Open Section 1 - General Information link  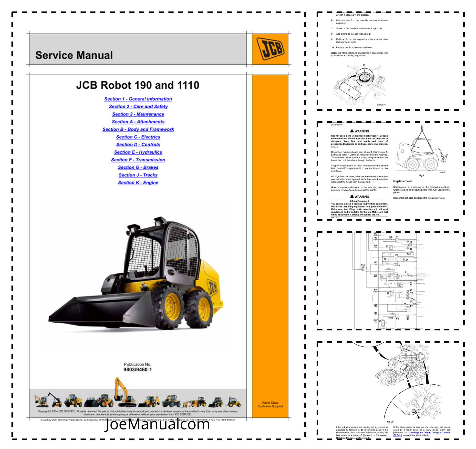coord(138,99)
